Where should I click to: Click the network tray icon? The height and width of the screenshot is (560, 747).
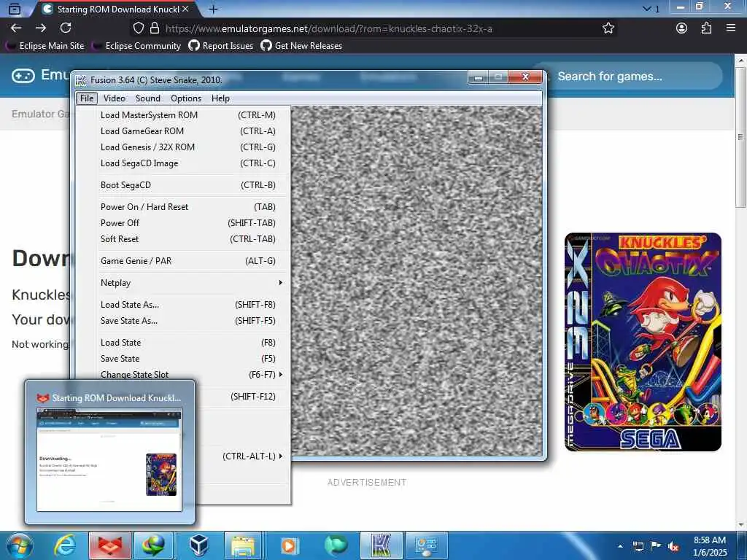(x=638, y=547)
